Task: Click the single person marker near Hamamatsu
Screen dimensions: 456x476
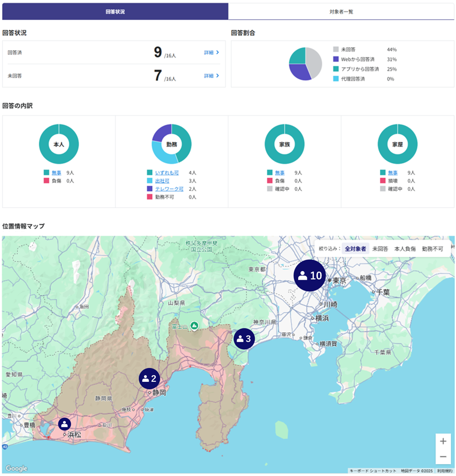Action: [x=64, y=424]
